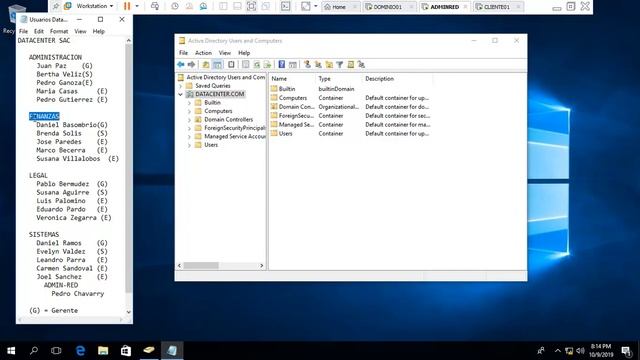The image size is (640, 360).
Task: Open Notepad's Edit menu
Action: click(x=39, y=31)
